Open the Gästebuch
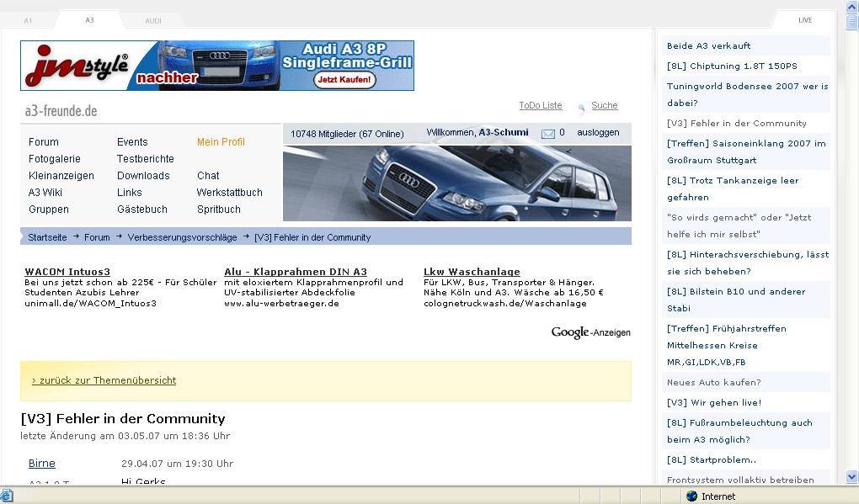 [141, 210]
